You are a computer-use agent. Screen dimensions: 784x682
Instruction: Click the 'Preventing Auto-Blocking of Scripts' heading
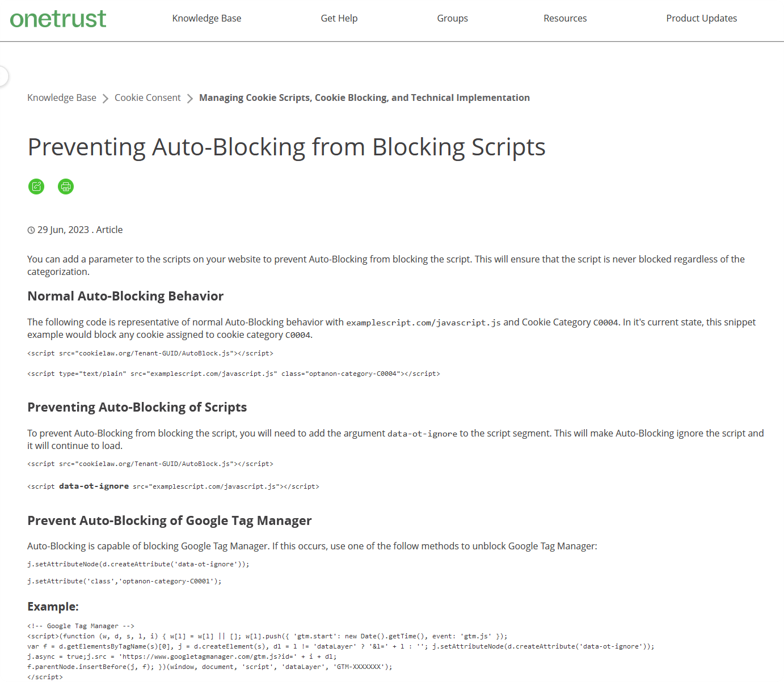(x=137, y=407)
